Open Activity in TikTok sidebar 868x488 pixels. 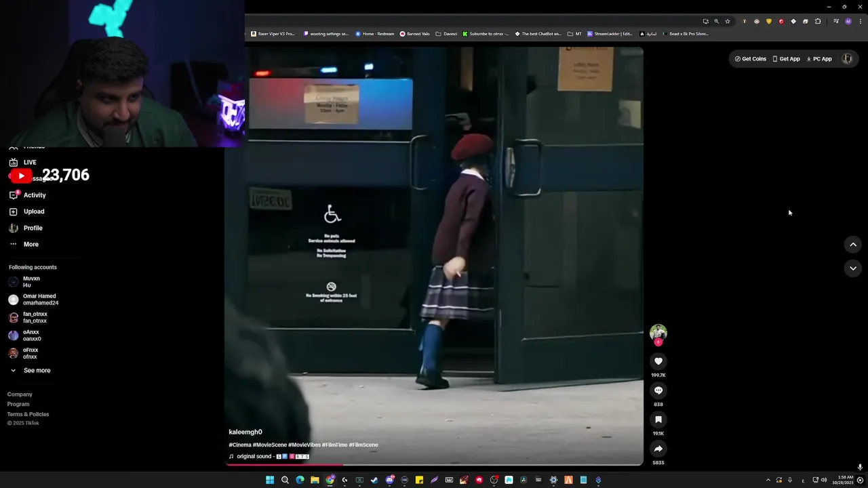tap(27, 195)
